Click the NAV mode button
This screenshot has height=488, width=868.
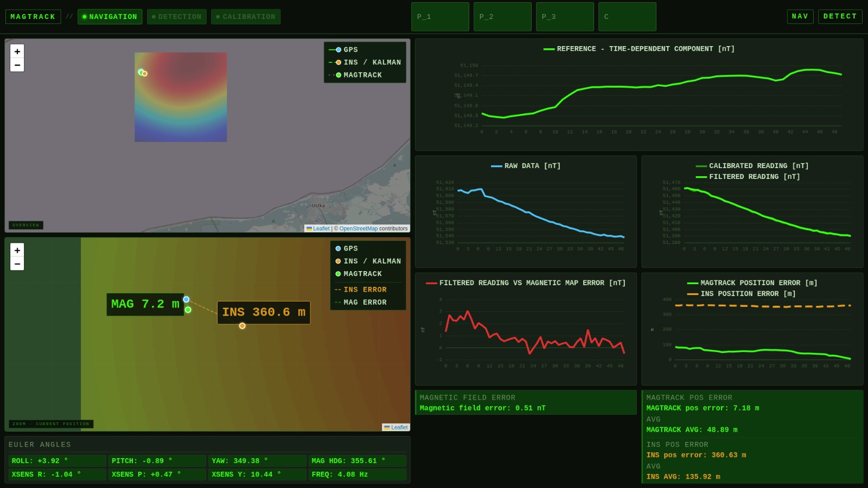(800, 16)
